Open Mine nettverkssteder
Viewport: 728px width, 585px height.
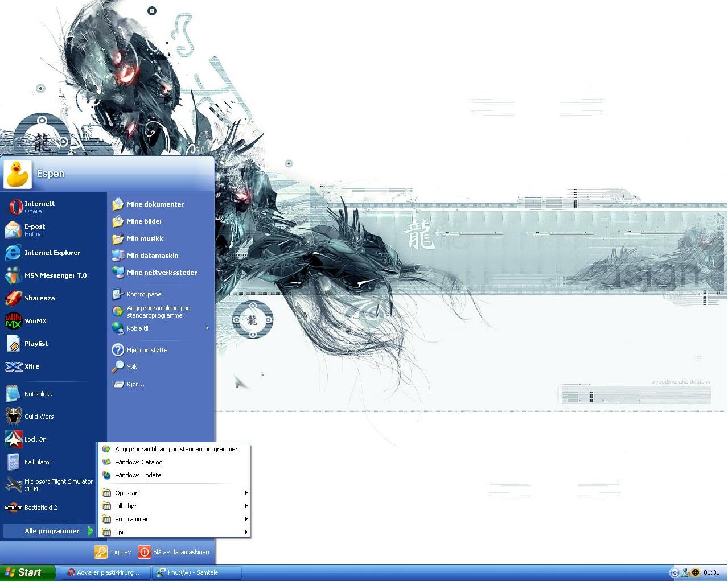click(x=161, y=273)
